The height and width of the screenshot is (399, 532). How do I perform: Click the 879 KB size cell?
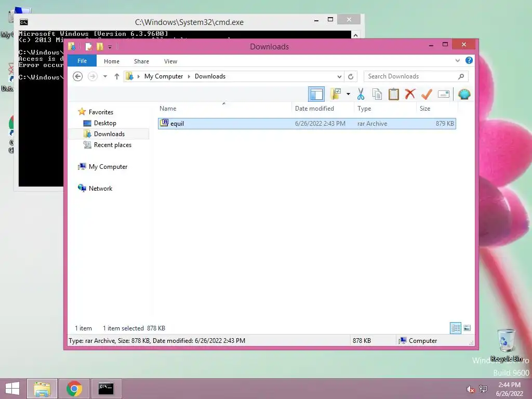pos(445,124)
